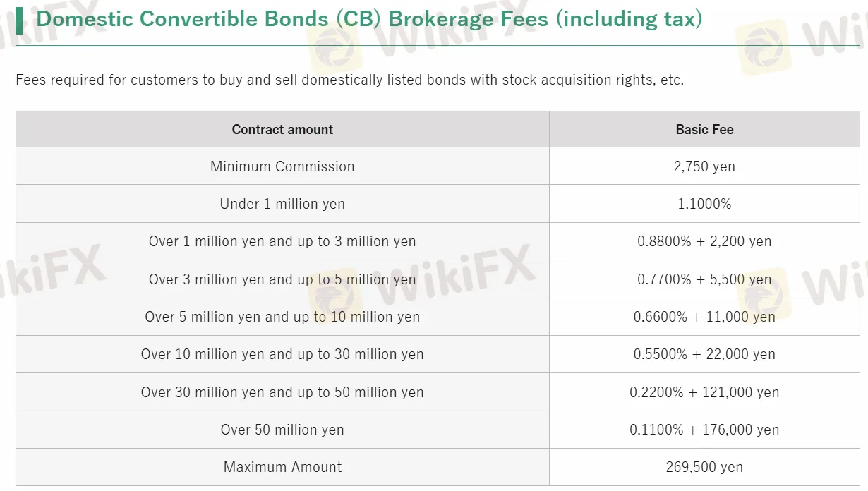Select Over 1 million up to 3 million row

pyautogui.click(x=282, y=241)
